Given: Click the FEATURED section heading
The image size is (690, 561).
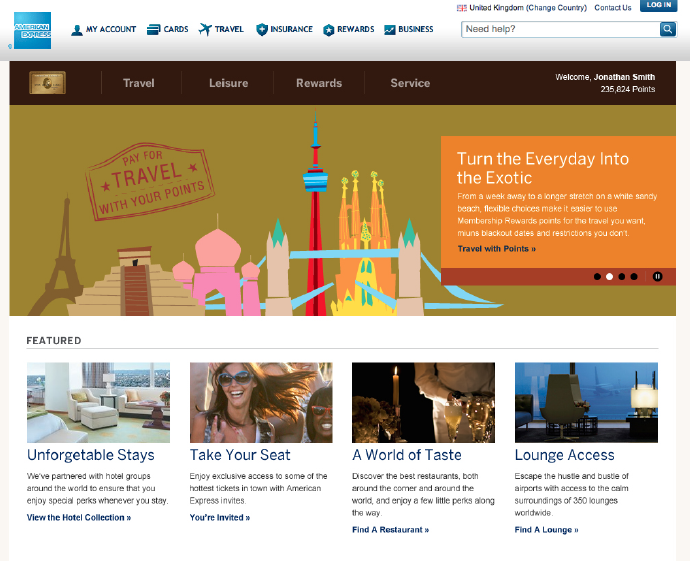Looking at the screenshot, I should [54, 341].
